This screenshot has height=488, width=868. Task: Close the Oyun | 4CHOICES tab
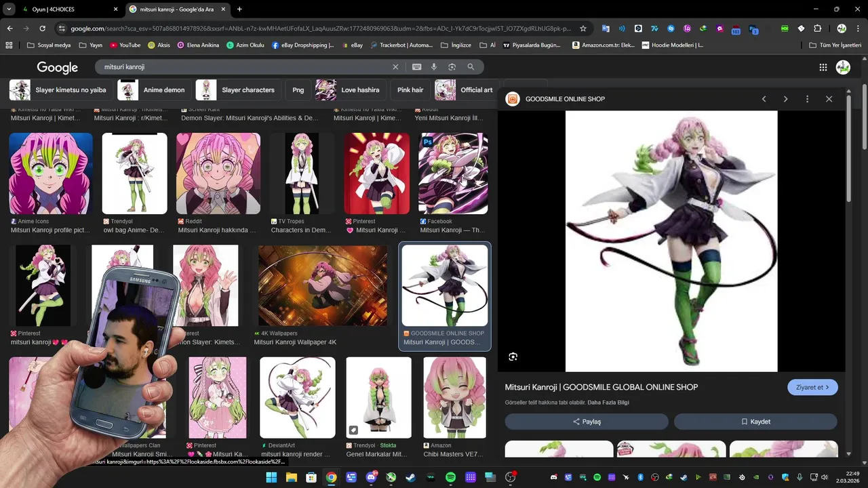[115, 9]
